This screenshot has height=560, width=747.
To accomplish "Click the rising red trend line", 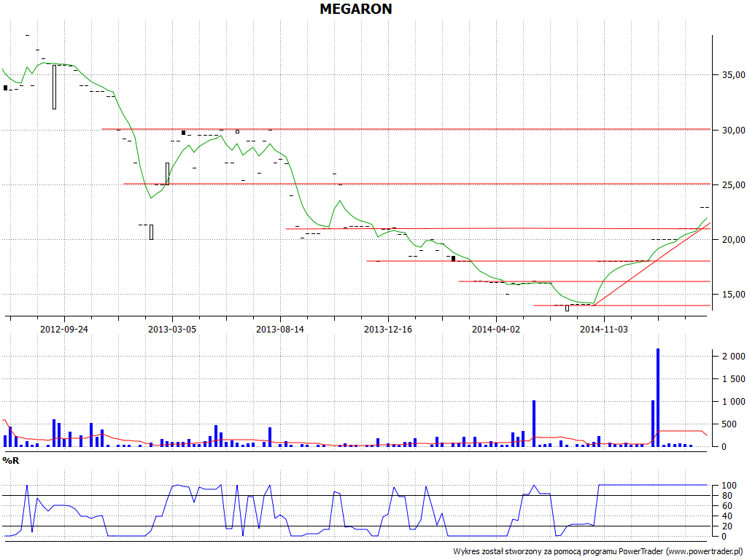I will click(653, 264).
